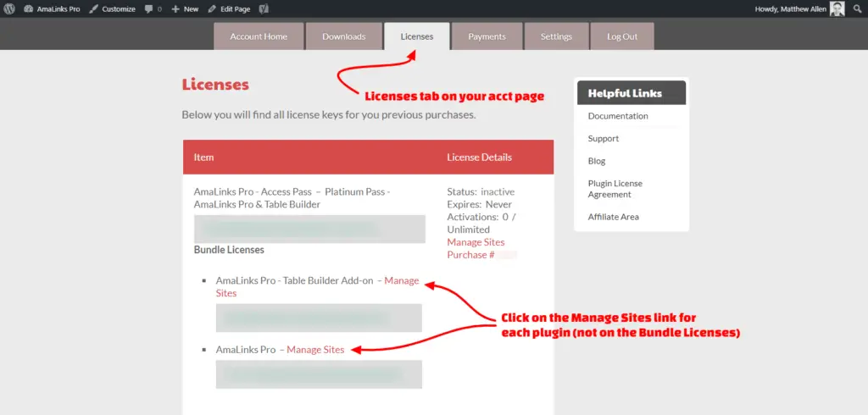Click the Licenses page heading

(215, 85)
